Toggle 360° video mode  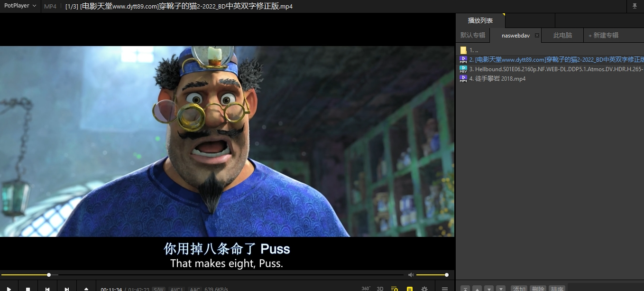(366, 288)
